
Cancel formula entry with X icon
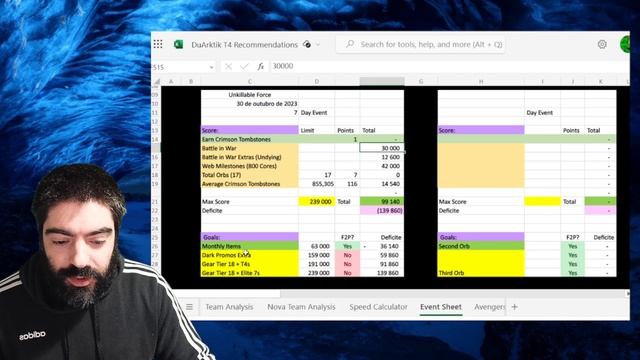(x=228, y=66)
